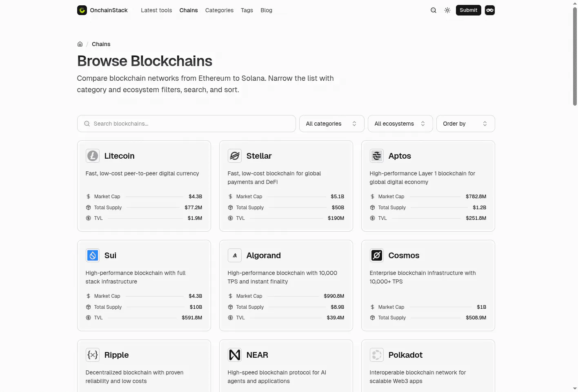Click the Algorand logo icon
The width and height of the screenshot is (578, 392).
point(235,255)
